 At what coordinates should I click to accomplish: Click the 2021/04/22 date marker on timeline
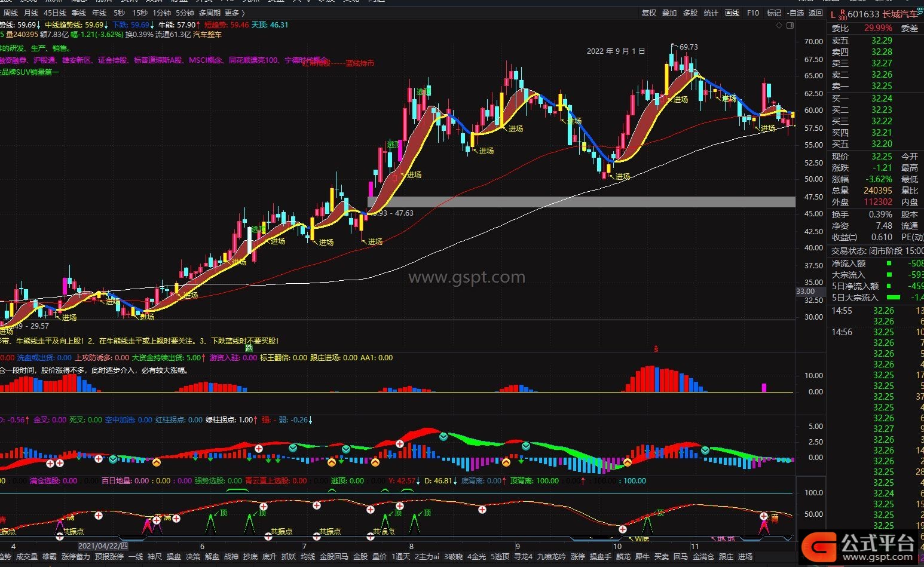click(103, 545)
